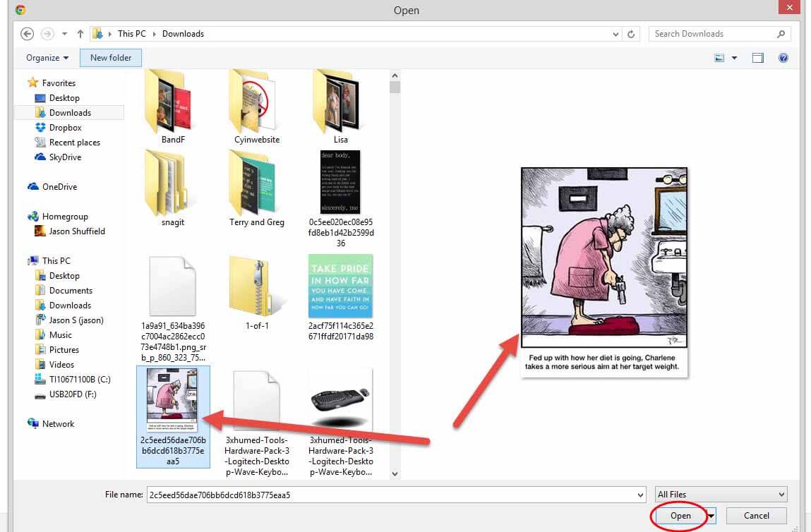This screenshot has width=811, height=532.
Task: Expand the This PC breadcrumb chevron
Action: pyautogui.click(x=154, y=34)
